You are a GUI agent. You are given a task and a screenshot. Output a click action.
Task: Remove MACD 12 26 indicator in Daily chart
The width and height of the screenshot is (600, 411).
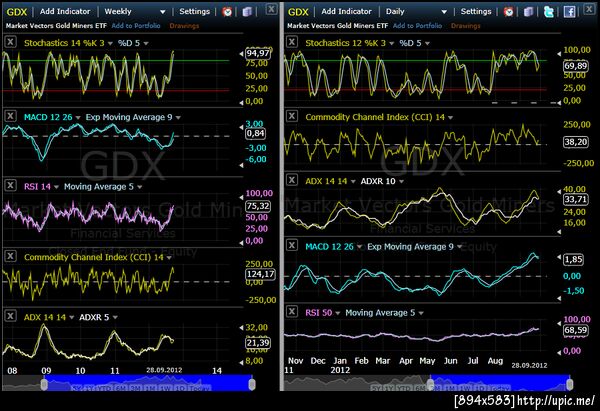coord(292,245)
